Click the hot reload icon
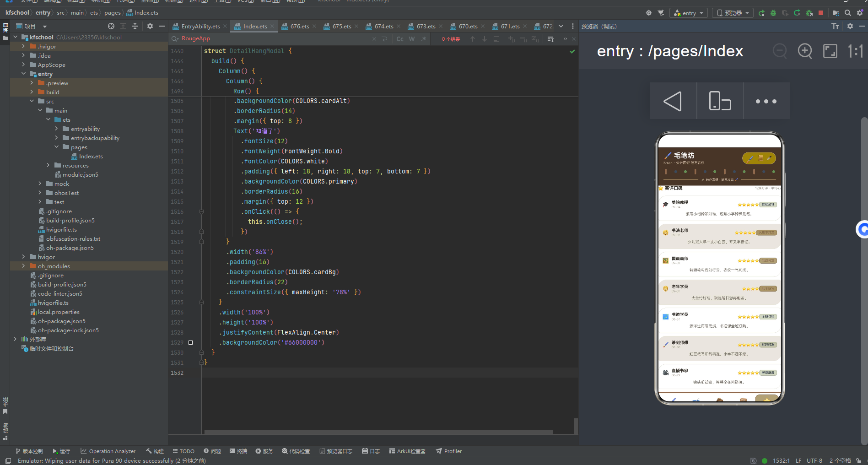The height and width of the screenshot is (465, 868). point(797,13)
